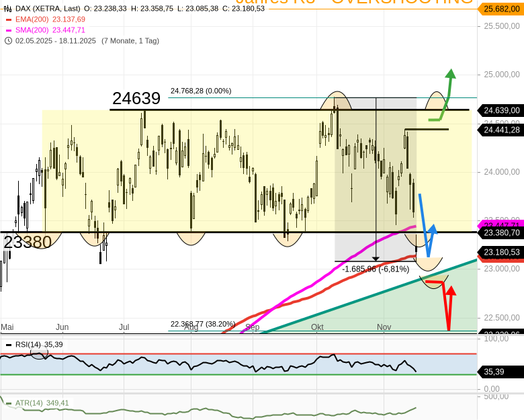
Task: Click the black RSI(14) legend marker
Action: (x=8, y=345)
